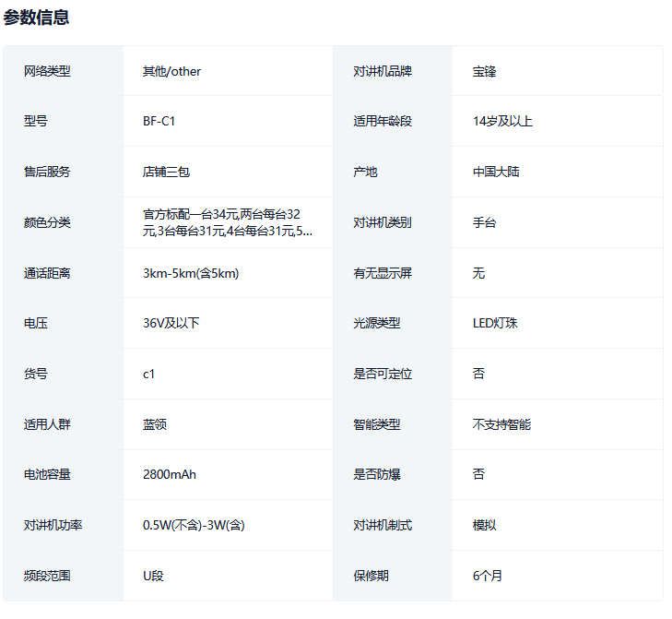Click the 36V及以下 voltage value
The width and height of the screenshot is (672, 619).
pyautogui.click(x=171, y=323)
